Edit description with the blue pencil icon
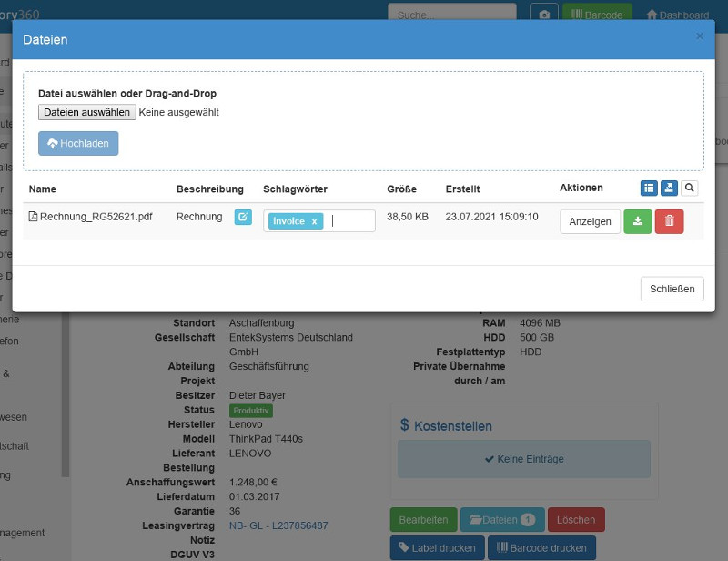 [243, 217]
